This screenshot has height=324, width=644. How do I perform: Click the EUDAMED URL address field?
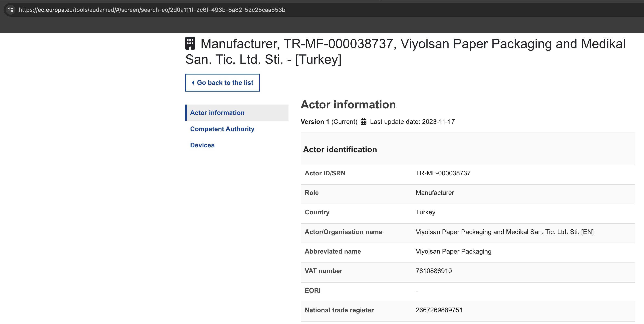click(x=152, y=10)
